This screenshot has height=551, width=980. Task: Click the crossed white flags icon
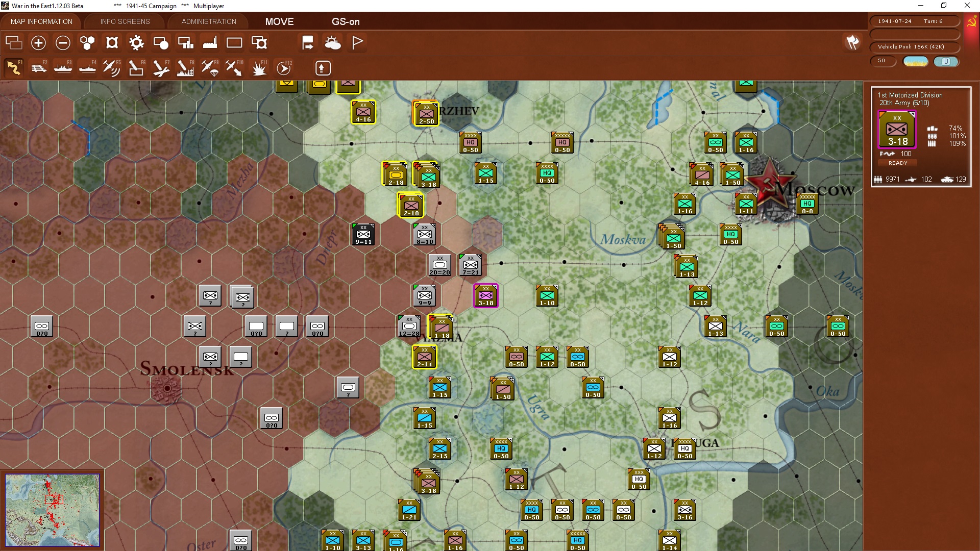(x=852, y=42)
